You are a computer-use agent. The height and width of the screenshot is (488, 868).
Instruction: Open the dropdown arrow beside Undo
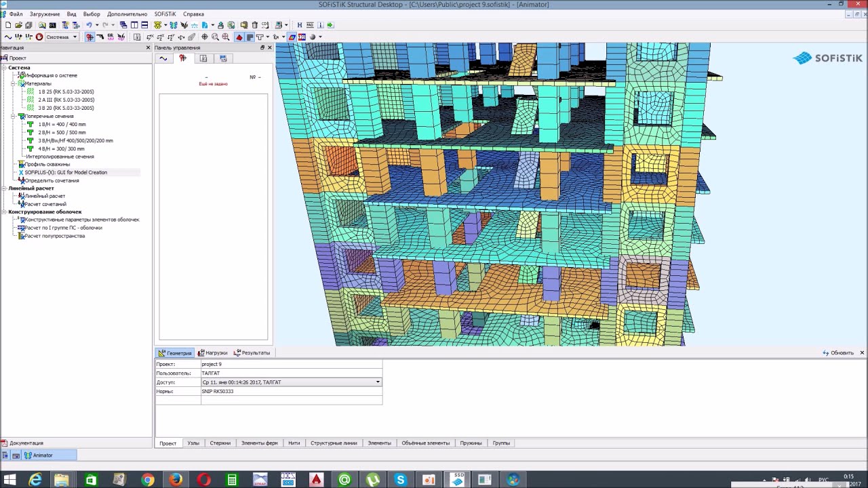tap(97, 25)
